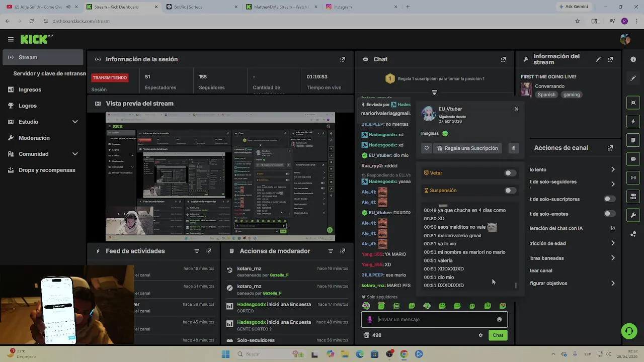Bookmark this page with star icon
Viewport: 644px width, 362px height.
[x=578, y=21]
